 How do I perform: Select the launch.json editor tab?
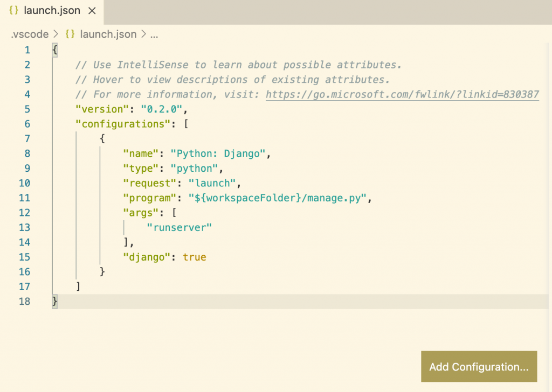(x=52, y=10)
